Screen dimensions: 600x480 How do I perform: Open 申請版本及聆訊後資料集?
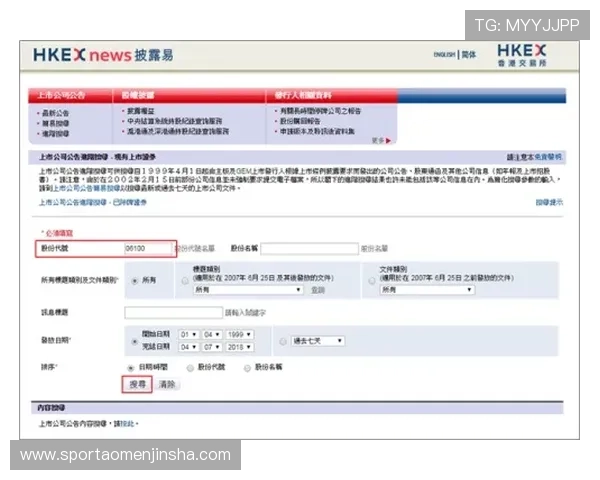coord(317,131)
